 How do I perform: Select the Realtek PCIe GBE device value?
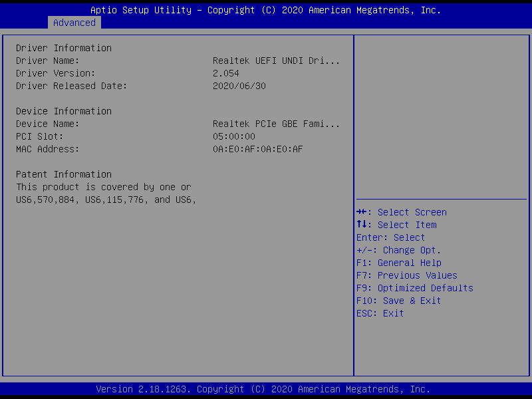[276, 124]
